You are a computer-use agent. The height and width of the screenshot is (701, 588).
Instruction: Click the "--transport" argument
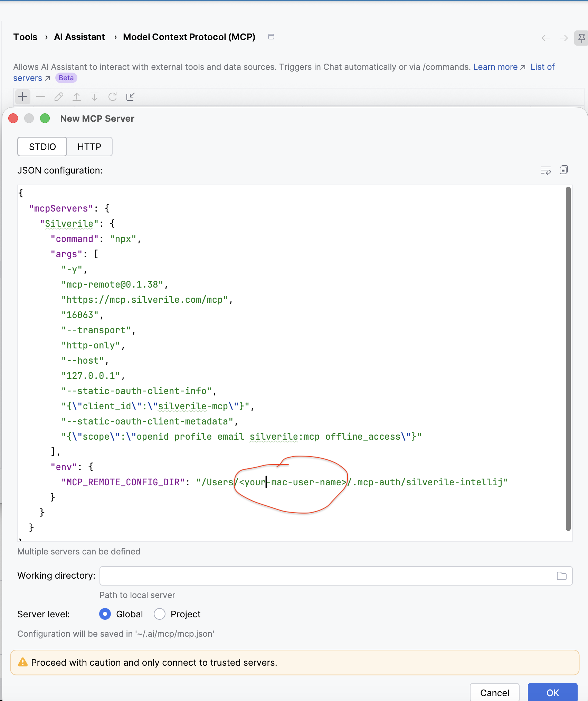pyautogui.click(x=96, y=330)
